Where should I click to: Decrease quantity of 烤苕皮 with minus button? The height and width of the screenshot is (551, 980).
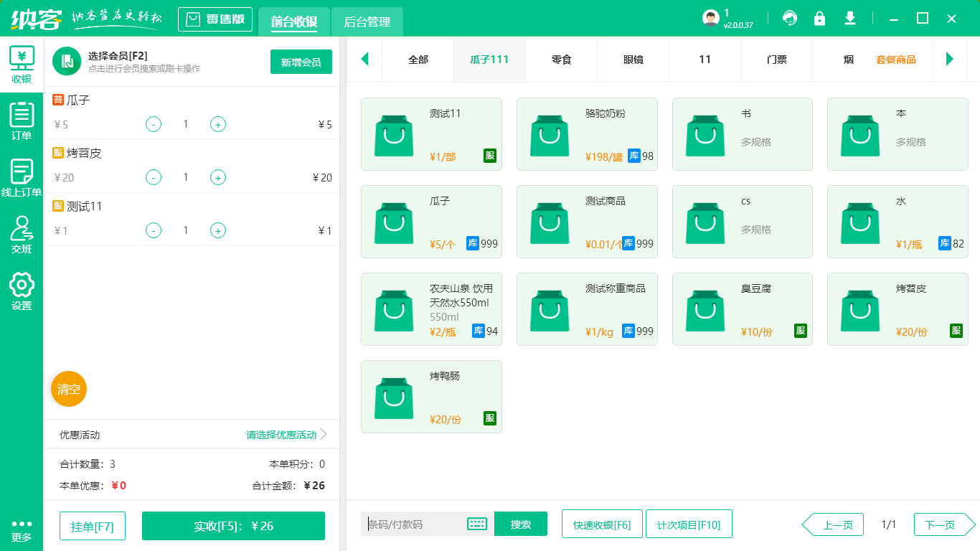point(154,177)
